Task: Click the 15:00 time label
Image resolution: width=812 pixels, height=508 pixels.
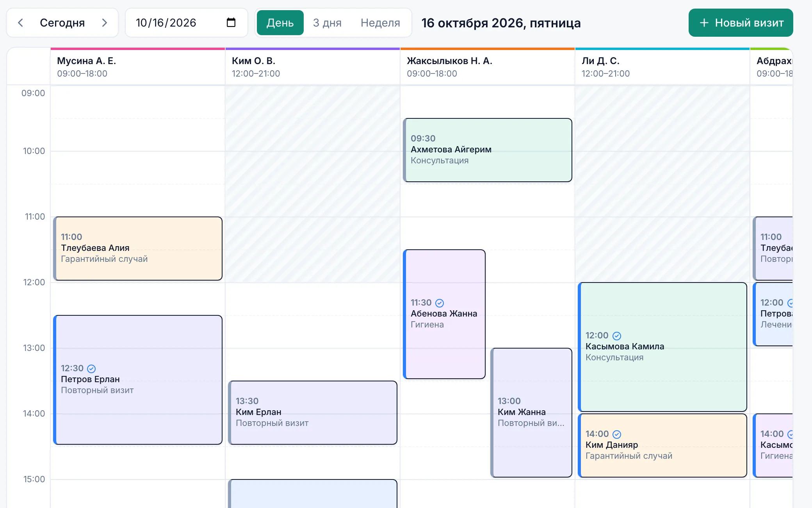Action: (x=34, y=479)
